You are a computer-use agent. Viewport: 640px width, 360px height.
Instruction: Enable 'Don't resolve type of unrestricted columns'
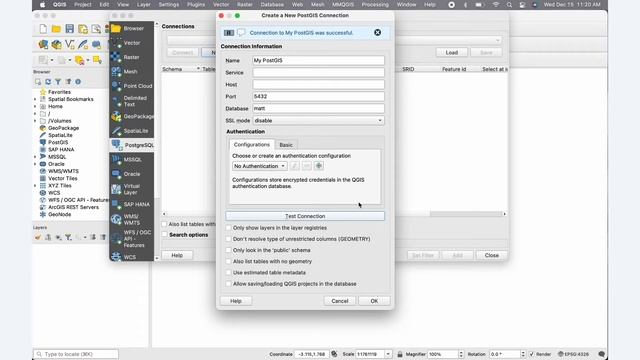pos(229,239)
